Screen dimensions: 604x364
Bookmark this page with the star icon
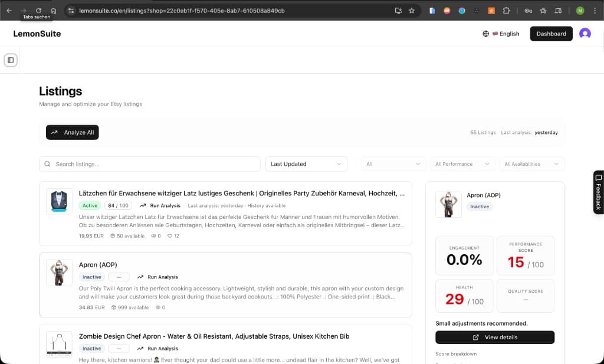point(412,11)
